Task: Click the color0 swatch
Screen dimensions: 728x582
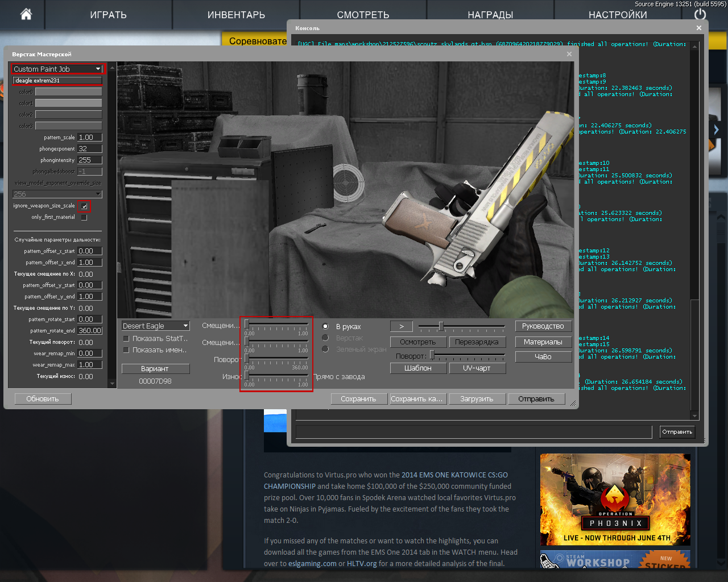Action: (69, 92)
